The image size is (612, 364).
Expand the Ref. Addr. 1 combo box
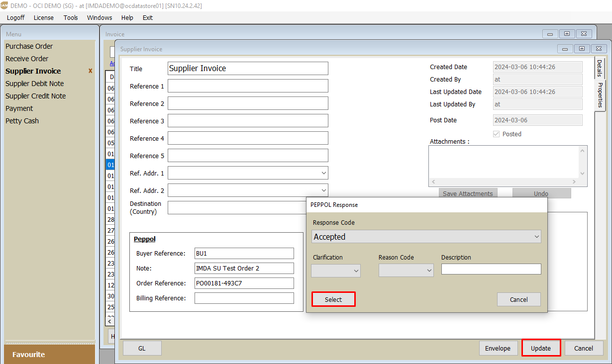(x=323, y=173)
